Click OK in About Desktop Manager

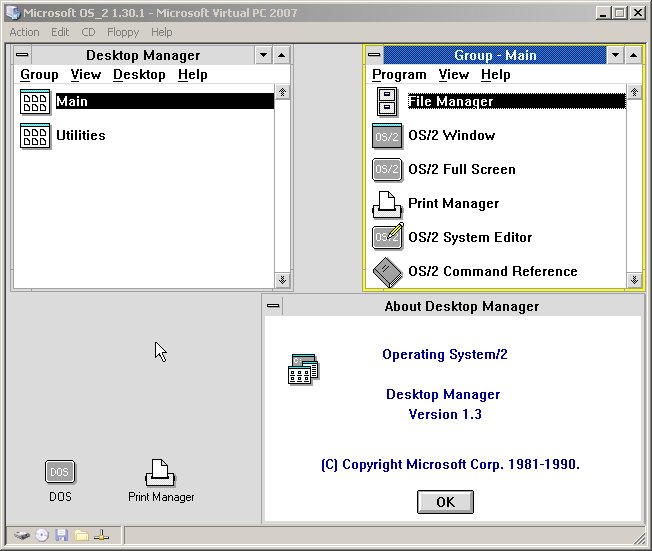pos(445,502)
